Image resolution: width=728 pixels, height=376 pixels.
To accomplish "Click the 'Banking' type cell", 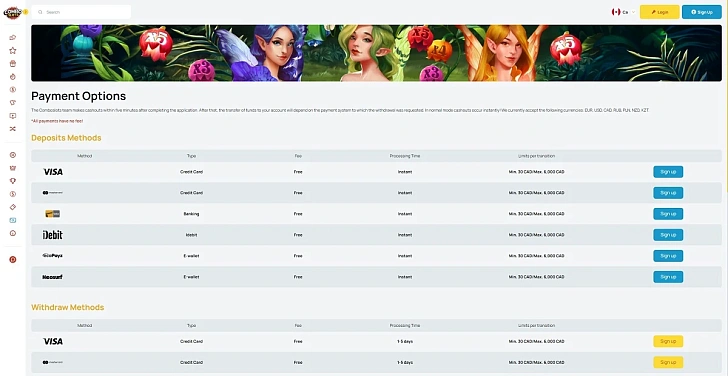I will click(191, 214).
